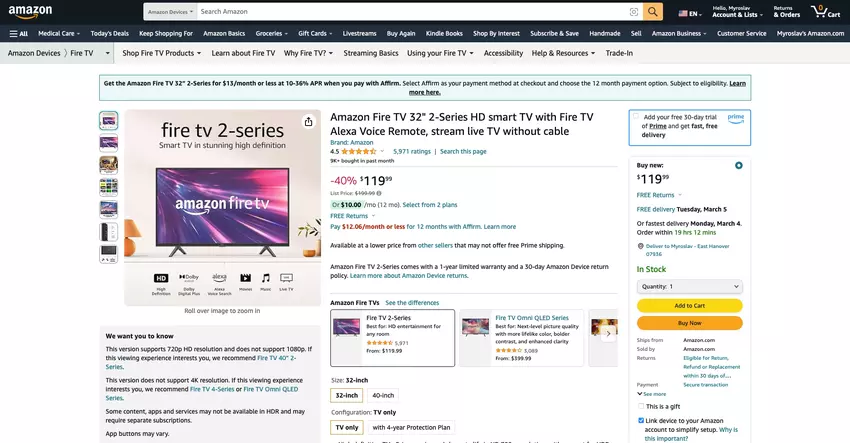Click the share icon on product image

pos(308,122)
